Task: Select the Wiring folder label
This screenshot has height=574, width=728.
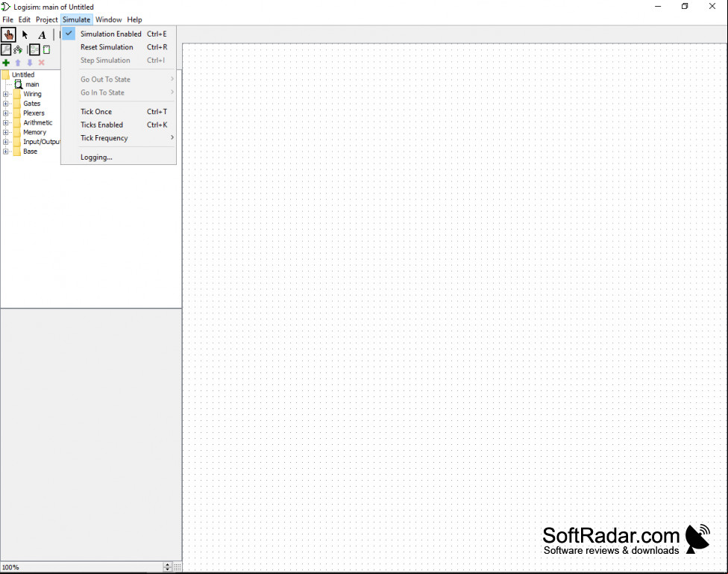Action: tap(32, 94)
